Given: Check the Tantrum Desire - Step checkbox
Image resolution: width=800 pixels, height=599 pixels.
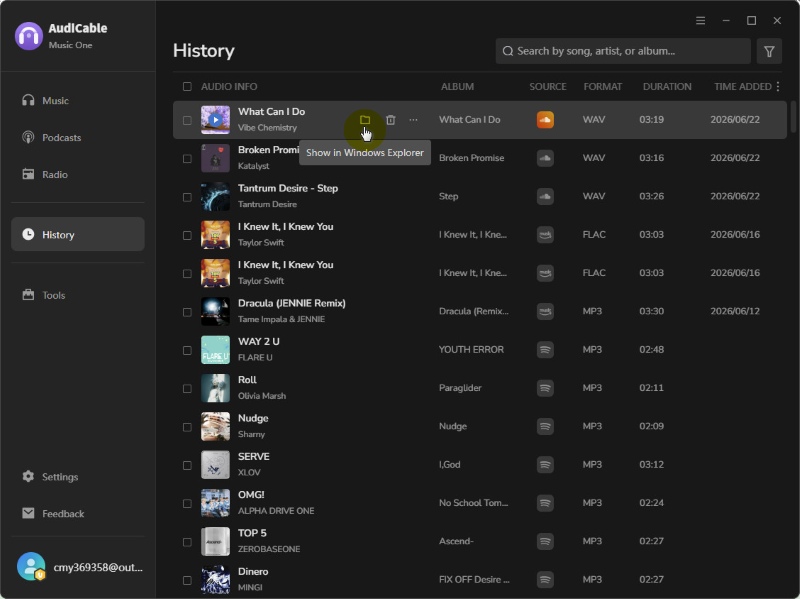Looking at the screenshot, I should click(x=187, y=197).
